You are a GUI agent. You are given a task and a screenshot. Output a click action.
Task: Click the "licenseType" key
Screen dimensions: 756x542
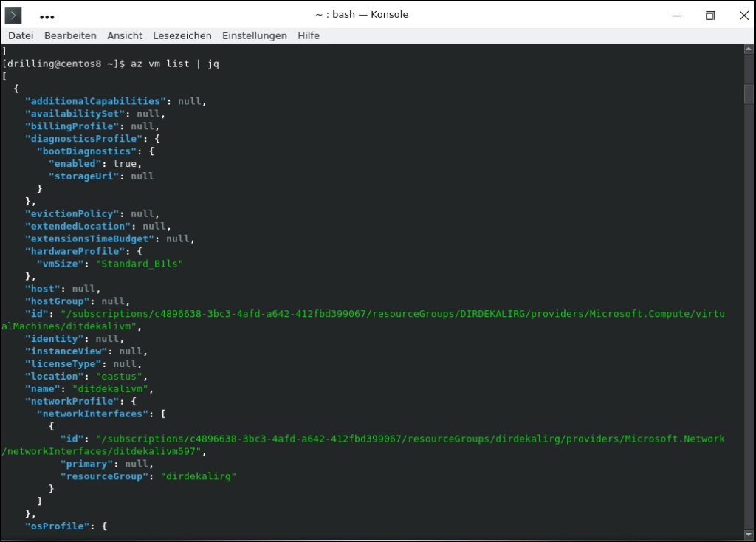pyautogui.click(x=63, y=364)
